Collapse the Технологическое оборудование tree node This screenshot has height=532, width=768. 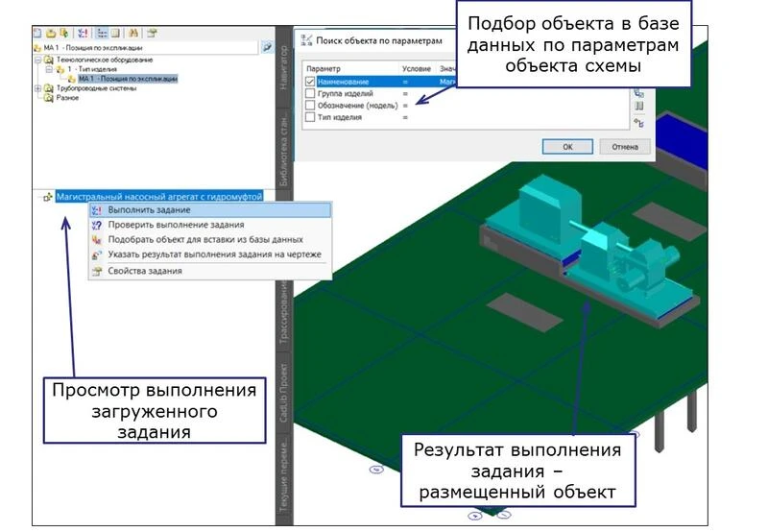(x=37, y=60)
